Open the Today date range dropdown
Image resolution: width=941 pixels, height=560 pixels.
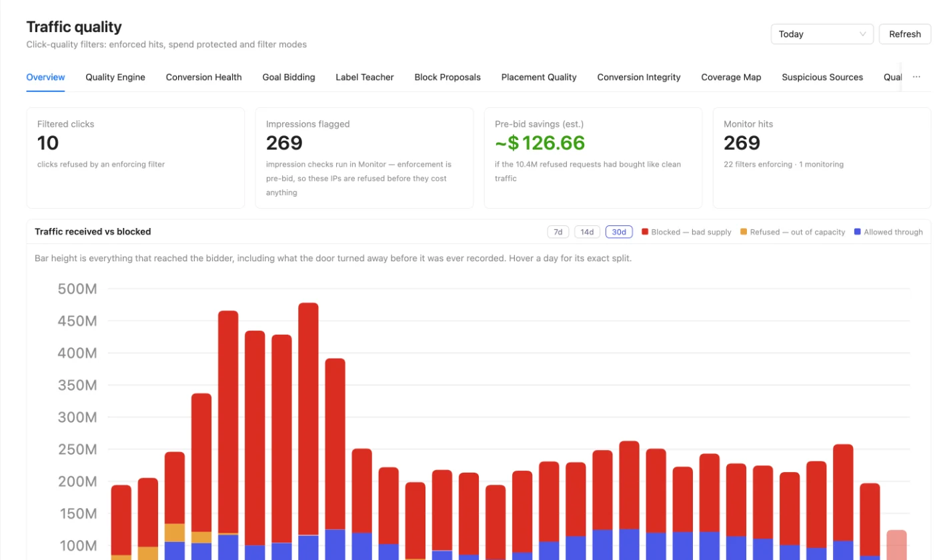[822, 34]
